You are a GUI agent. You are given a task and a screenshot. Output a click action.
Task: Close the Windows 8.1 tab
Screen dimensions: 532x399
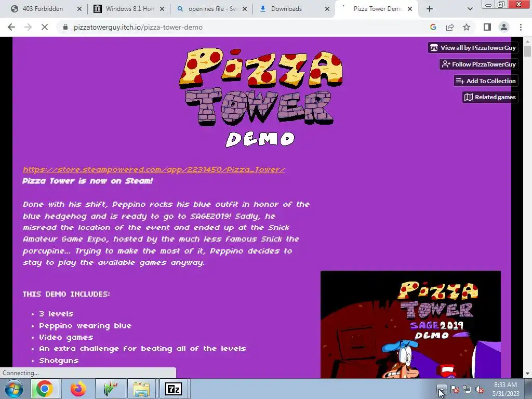(x=162, y=9)
